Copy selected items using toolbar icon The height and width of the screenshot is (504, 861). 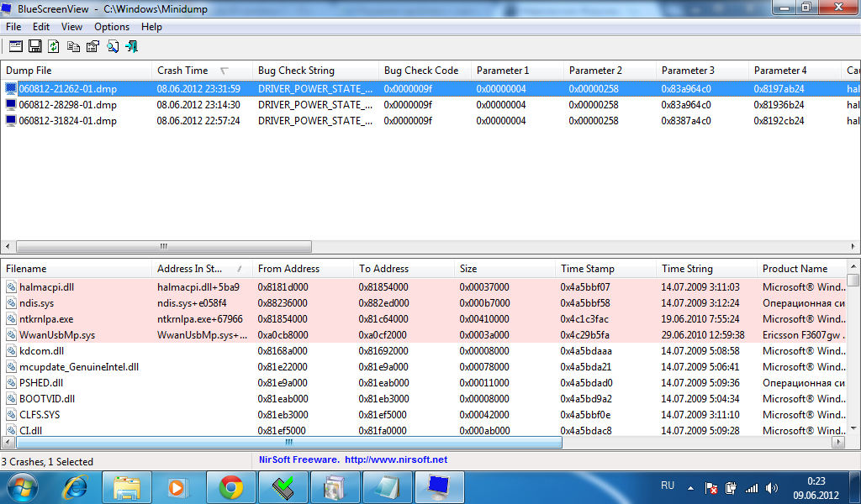[x=74, y=46]
